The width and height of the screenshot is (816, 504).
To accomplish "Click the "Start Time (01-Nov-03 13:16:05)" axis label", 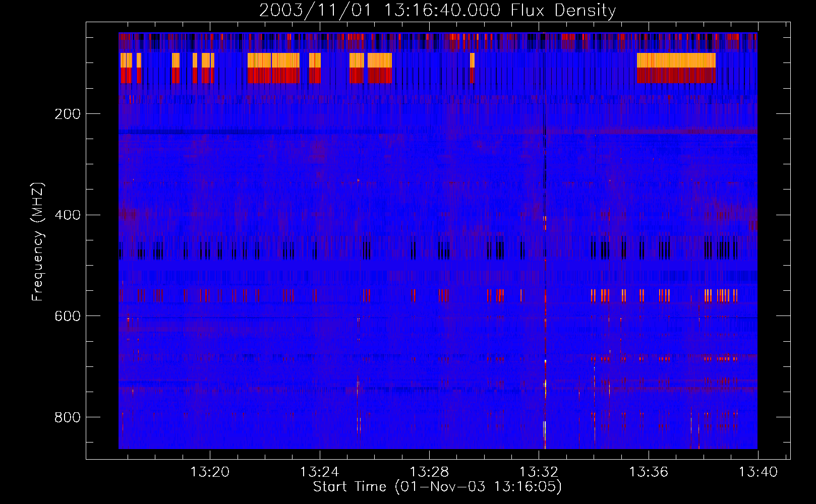I will [437, 487].
